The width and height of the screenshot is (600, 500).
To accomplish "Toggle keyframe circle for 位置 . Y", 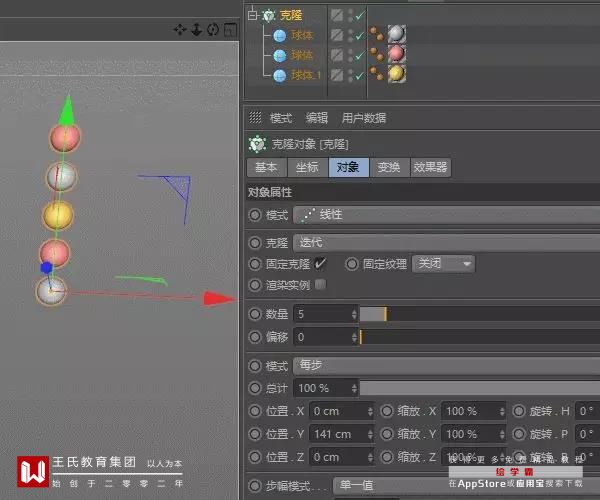I will [255, 434].
